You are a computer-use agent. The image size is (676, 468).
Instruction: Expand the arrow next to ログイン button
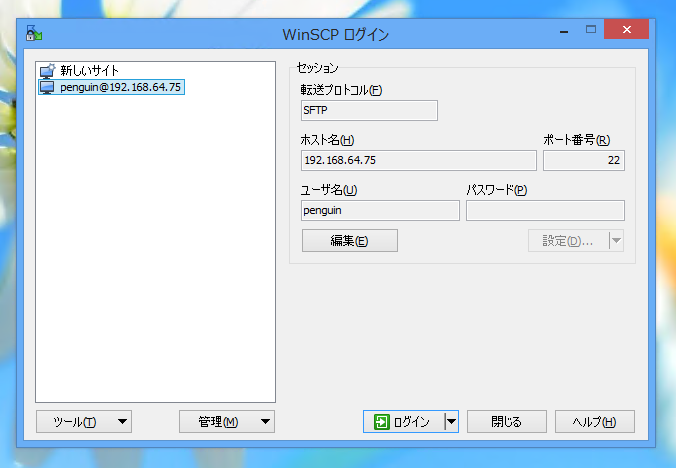(451, 421)
